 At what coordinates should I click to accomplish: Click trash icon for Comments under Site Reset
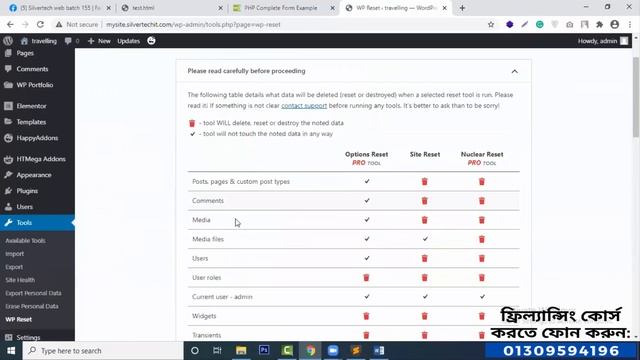(x=424, y=201)
